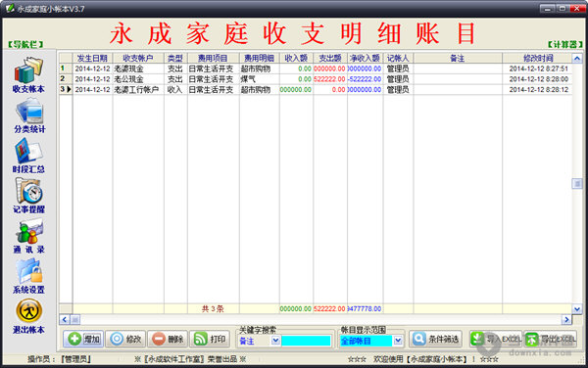Viewport: 588px width, 368px height.
Task: Click row number 2 selector
Action: click(66, 79)
